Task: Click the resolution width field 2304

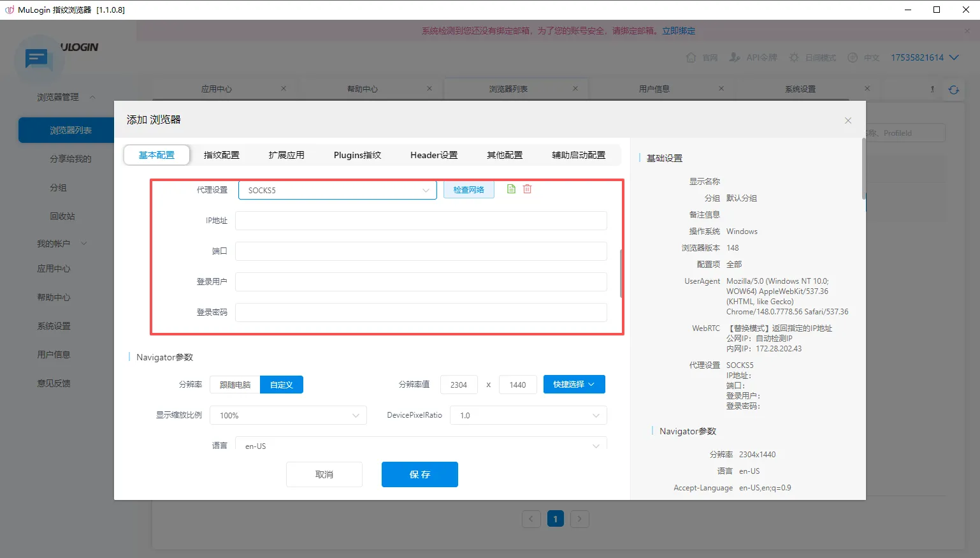Action: point(459,385)
